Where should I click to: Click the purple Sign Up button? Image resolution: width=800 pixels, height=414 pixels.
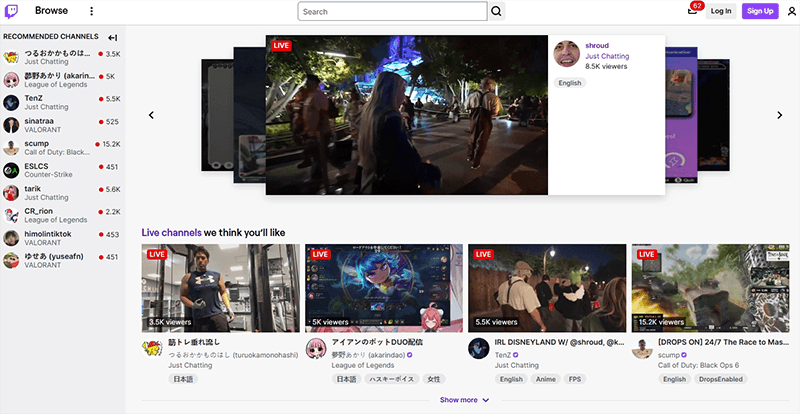pos(760,11)
